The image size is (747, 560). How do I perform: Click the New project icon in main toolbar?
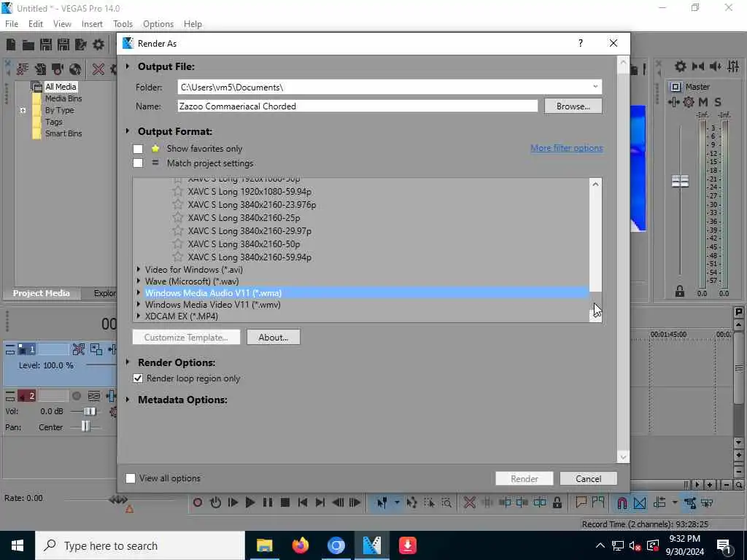click(x=11, y=44)
